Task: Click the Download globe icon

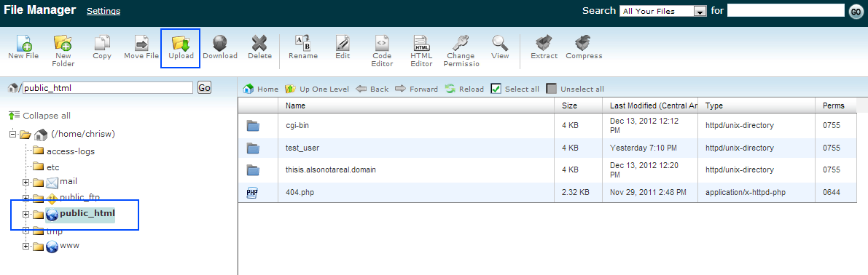Action: point(220,43)
